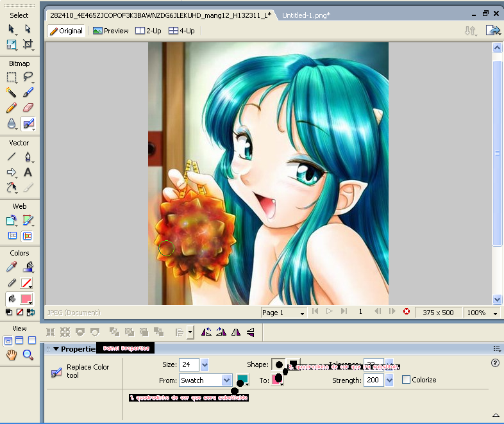This screenshot has height=424, width=504.
Task: Switch to the 4-Up view tab
Action: [x=182, y=31]
